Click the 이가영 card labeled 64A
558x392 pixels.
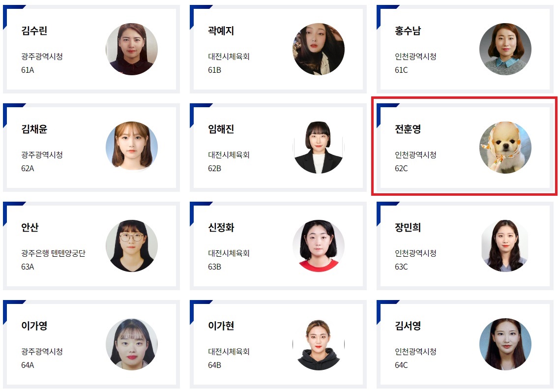pyautogui.click(x=91, y=344)
